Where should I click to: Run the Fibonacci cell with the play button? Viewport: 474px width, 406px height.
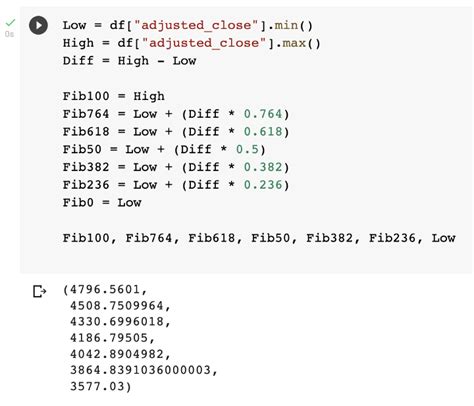coord(38,25)
